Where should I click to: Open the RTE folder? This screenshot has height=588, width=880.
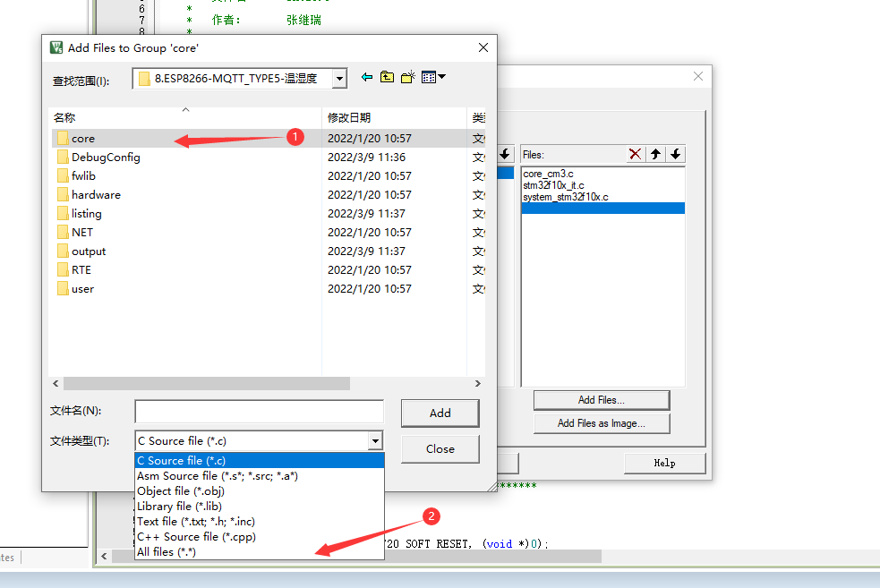click(81, 270)
